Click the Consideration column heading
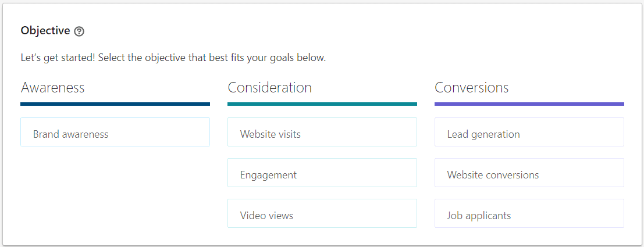The width and height of the screenshot is (644, 247). [269, 87]
